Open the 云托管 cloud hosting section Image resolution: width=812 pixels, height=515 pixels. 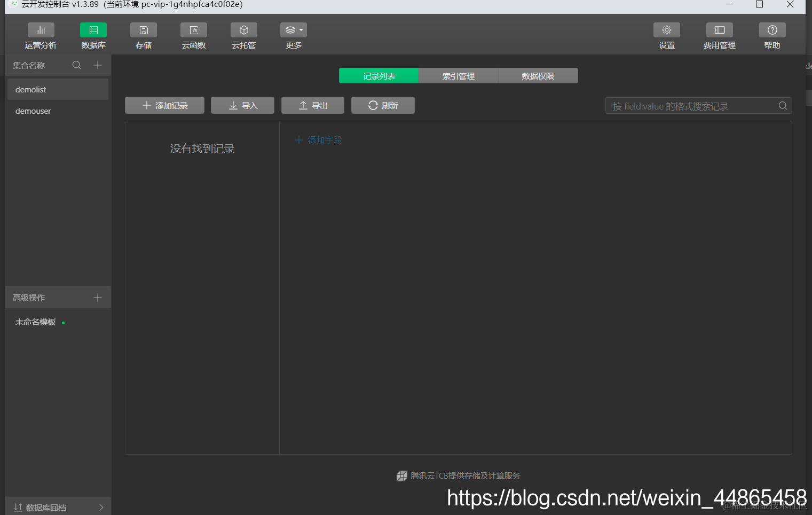coord(244,36)
